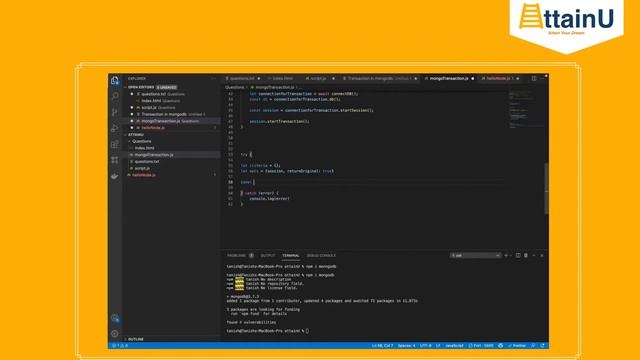
Task: Open notifications bell in status bar
Action: click(x=542, y=346)
